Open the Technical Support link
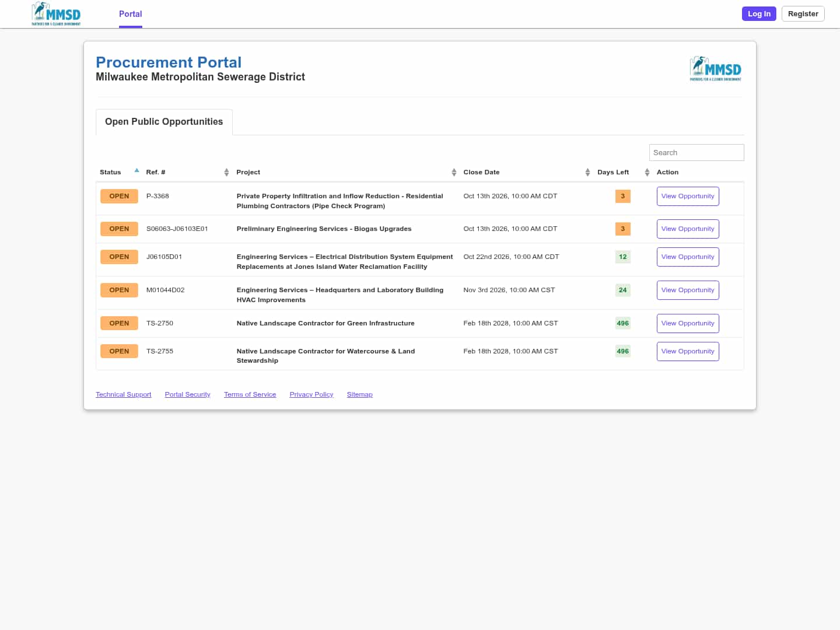This screenshot has height=630, width=840. click(124, 395)
